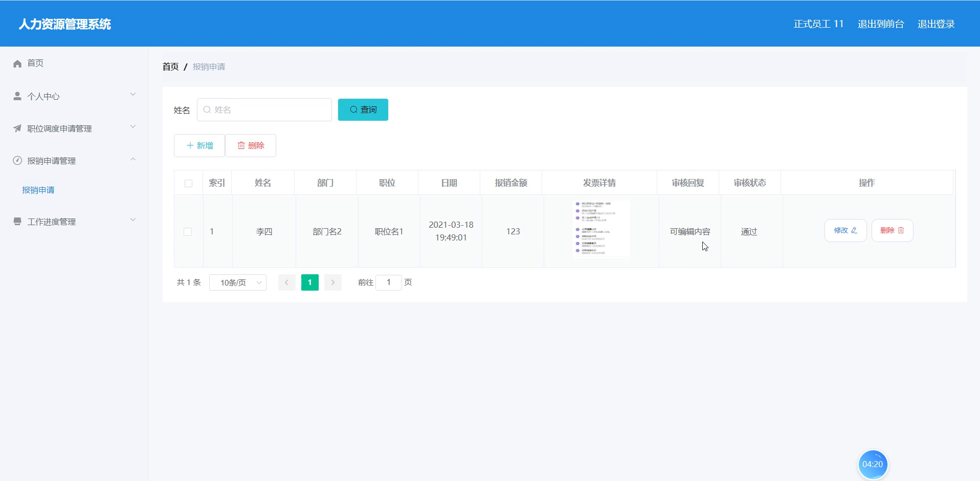Focus the 姓名 search input field
The image size is (980, 481).
click(264, 110)
